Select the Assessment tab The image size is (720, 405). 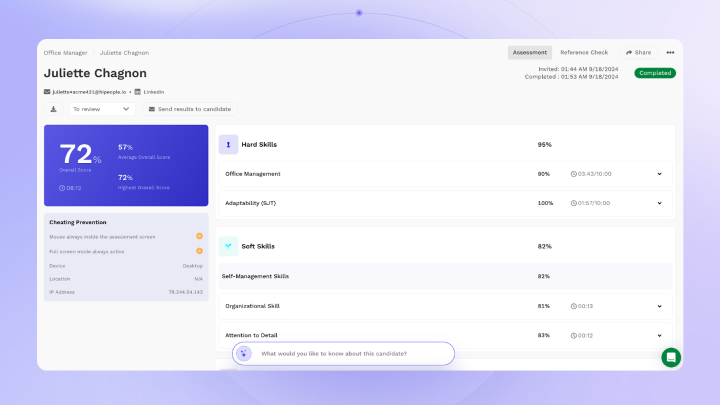[x=529, y=52]
